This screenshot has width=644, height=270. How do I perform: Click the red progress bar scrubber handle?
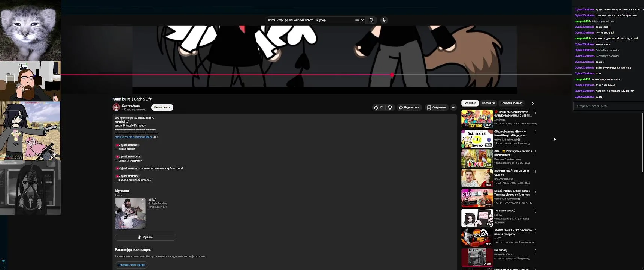[x=392, y=75]
